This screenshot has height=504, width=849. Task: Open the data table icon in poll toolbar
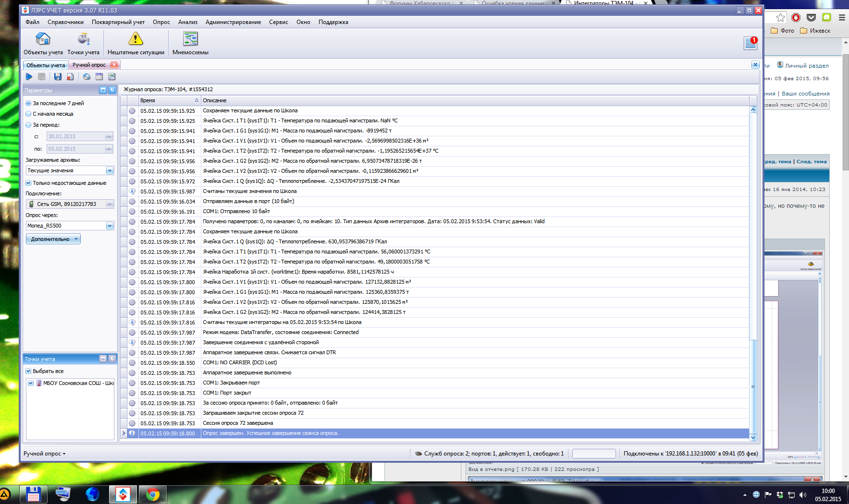coord(99,77)
